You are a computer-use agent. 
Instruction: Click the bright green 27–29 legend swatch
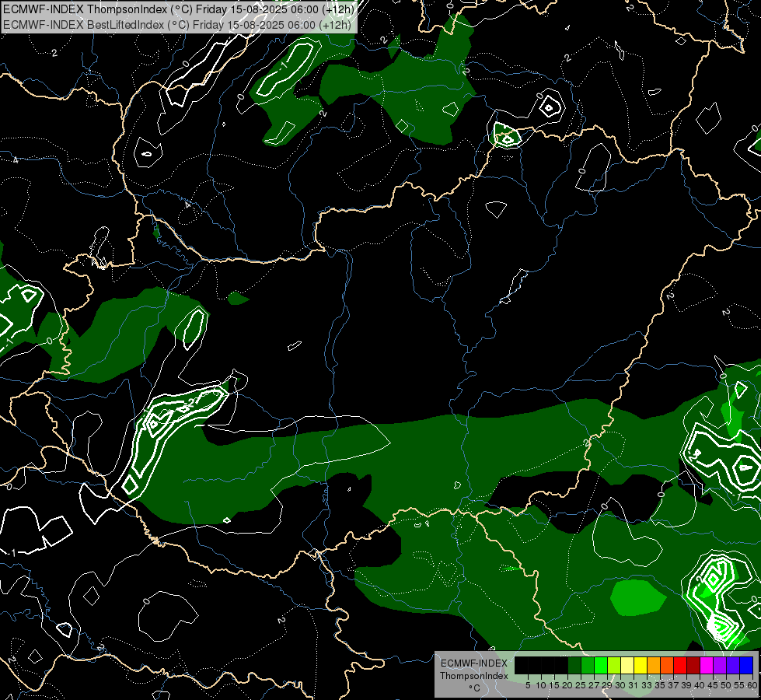point(601,665)
